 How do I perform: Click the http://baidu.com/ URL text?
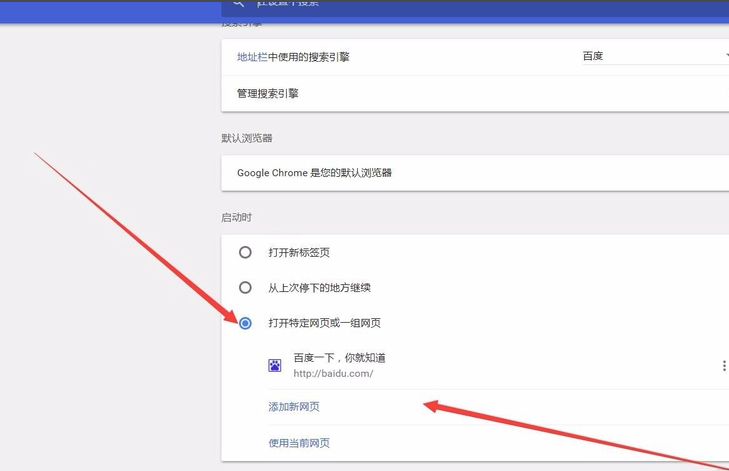click(333, 374)
